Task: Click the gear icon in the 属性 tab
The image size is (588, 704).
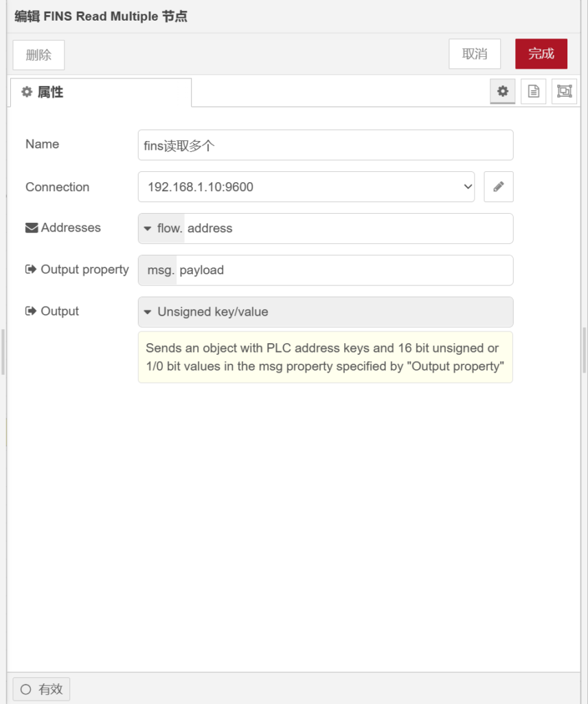Action: 27,92
